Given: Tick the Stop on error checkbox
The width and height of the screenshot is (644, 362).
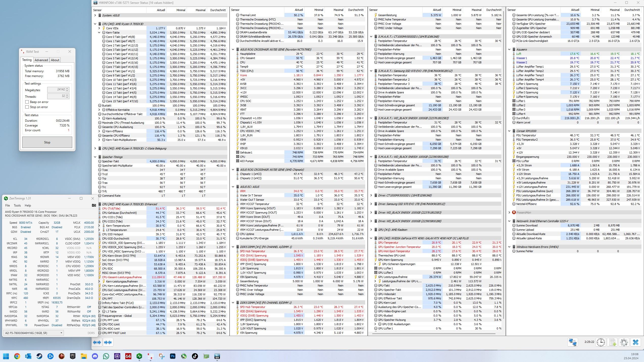Looking at the screenshot, I should pyautogui.click(x=27, y=107).
